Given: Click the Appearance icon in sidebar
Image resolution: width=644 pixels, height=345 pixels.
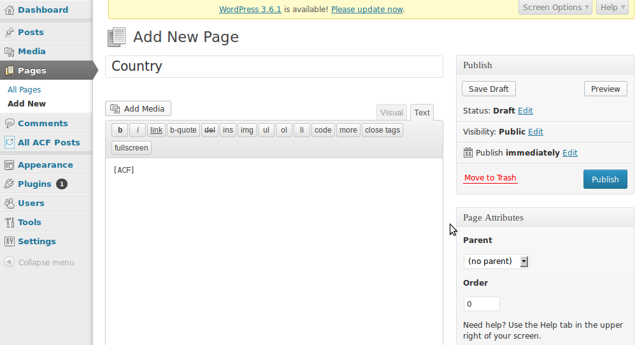Looking at the screenshot, I should (x=9, y=165).
